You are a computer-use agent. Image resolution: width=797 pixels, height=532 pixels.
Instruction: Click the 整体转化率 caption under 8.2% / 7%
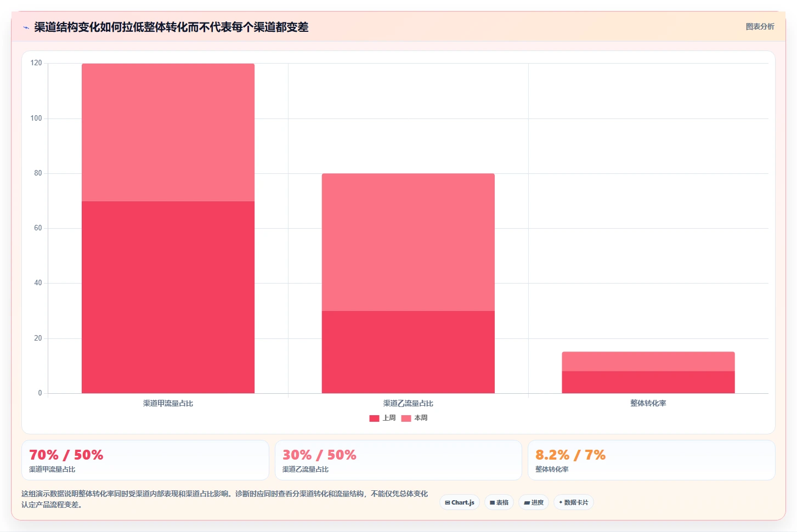[x=552, y=469]
